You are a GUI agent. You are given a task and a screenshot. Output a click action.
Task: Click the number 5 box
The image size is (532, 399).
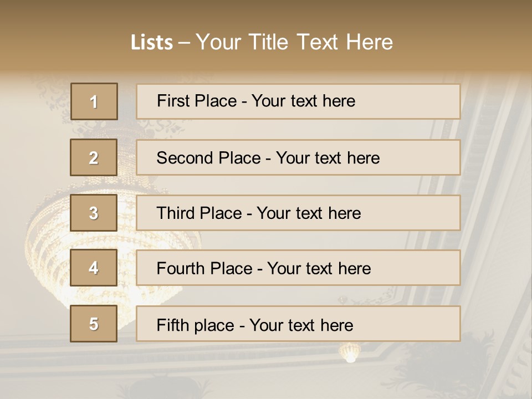click(94, 324)
